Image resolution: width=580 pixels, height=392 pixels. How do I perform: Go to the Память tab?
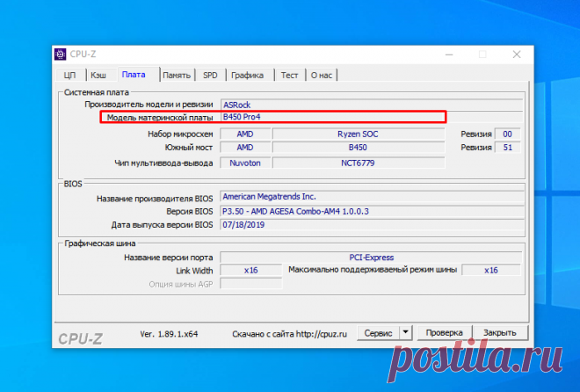[x=177, y=76]
